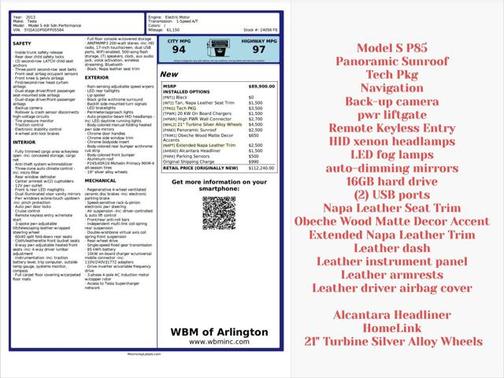
Task: Click the VIN line in the header box
Action: pyautogui.click(x=38, y=30)
